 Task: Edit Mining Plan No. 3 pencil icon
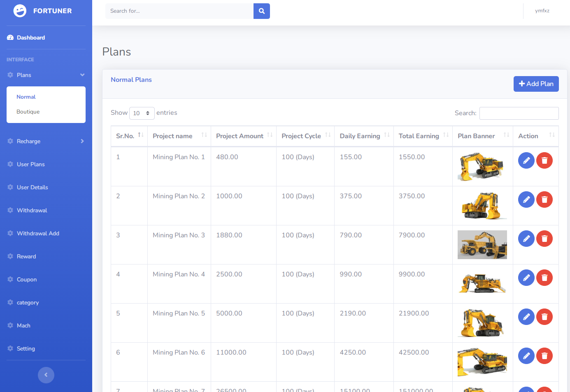tap(526, 239)
